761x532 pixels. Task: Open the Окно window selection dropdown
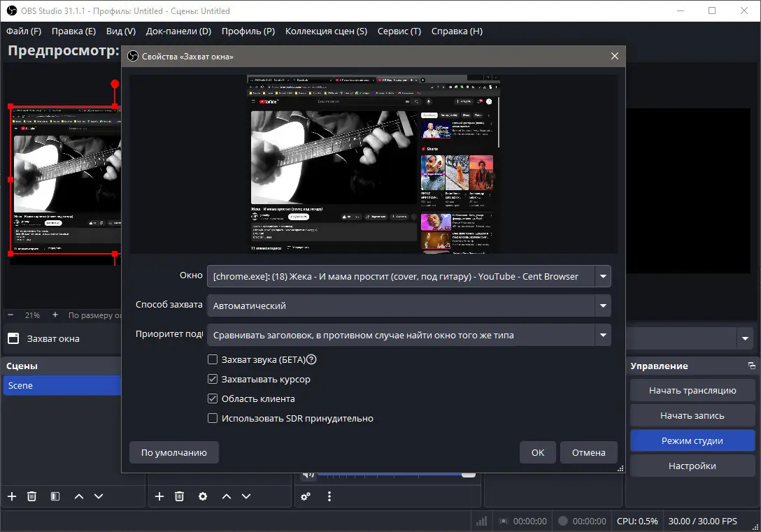[408, 276]
